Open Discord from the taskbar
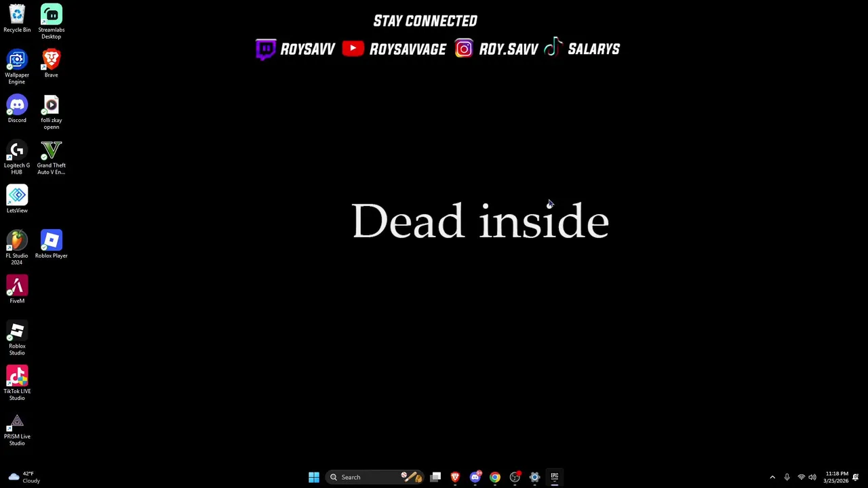The image size is (868, 488). [475, 477]
